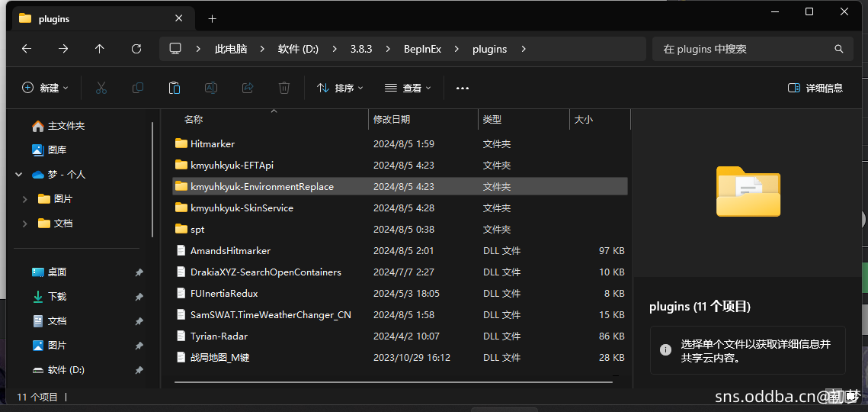Open the more options ellipsis menu
This screenshot has height=412, width=868.
click(463, 88)
